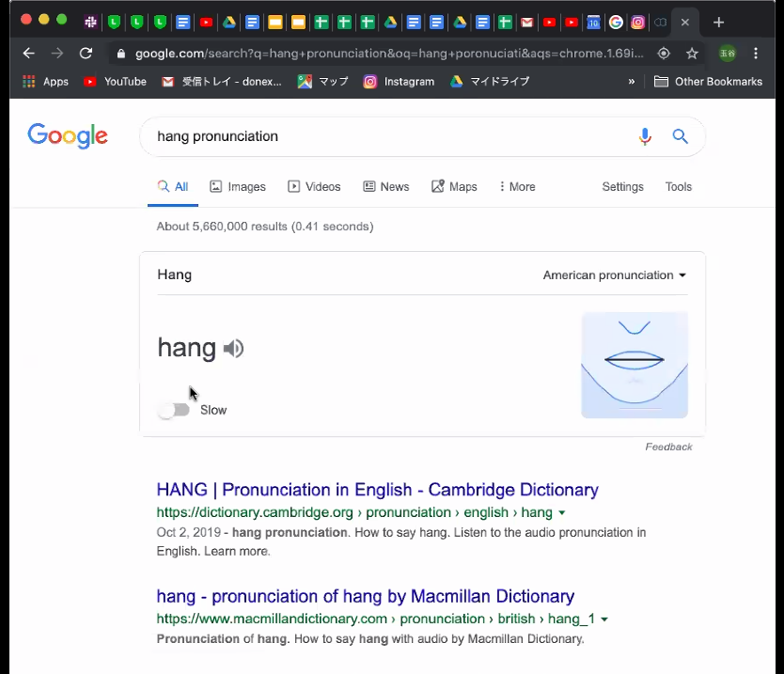This screenshot has height=674, width=784.
Task: Switch to the Images tab
Action: click(x=238, y=187)
